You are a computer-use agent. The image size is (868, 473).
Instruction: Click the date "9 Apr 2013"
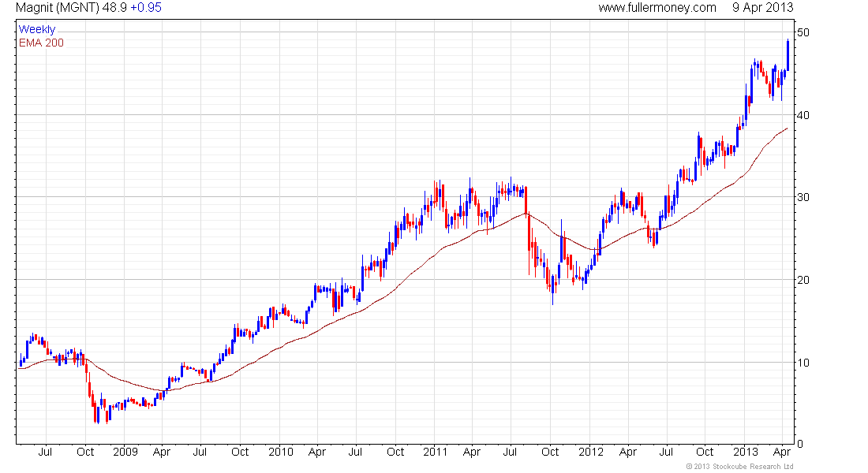[x=763, y=8]
